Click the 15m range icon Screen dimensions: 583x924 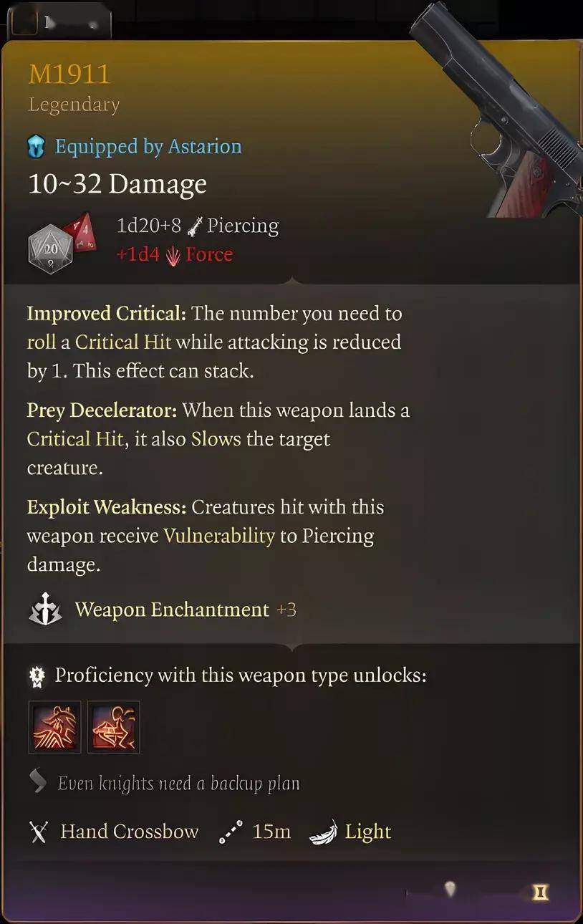pos(231,832)
